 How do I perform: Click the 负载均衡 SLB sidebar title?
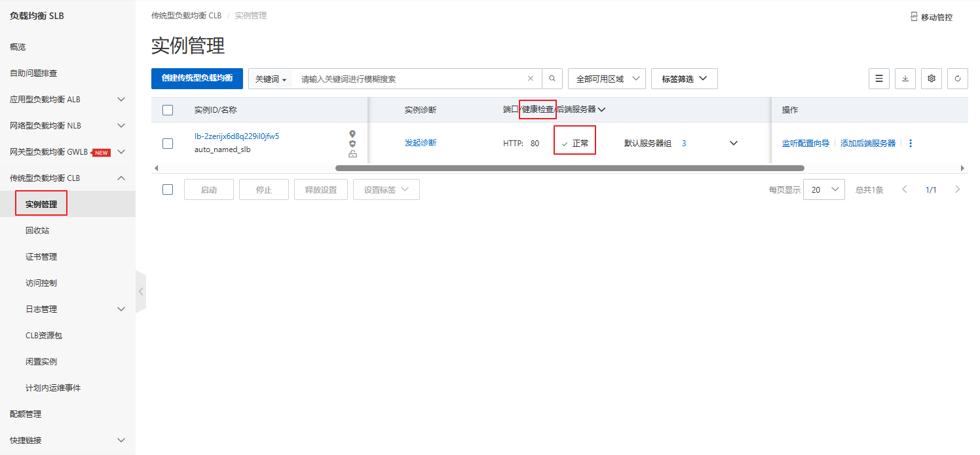[37, 16]
